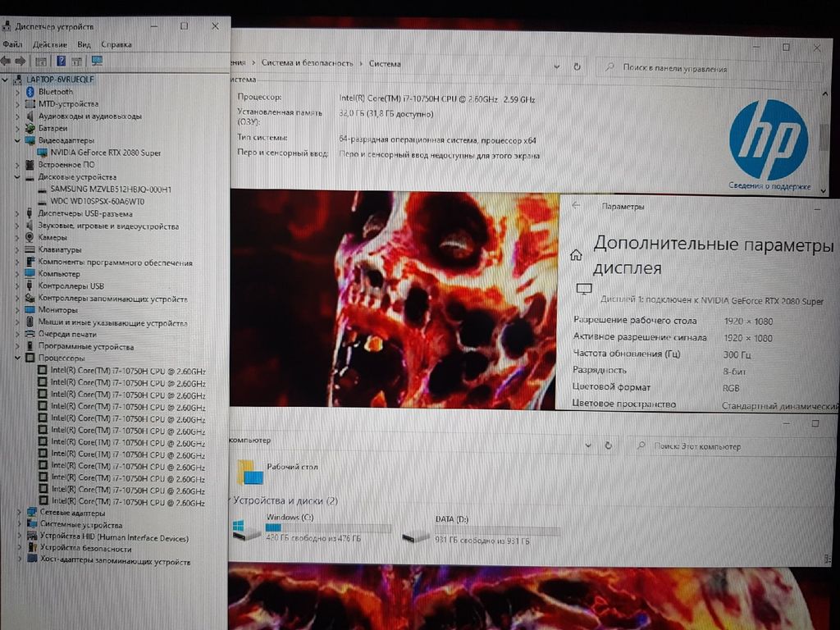Screen dimensions: 840x630
Task: Click the back arrow in Device Manager toolbar
Action: tap(7, 62)
